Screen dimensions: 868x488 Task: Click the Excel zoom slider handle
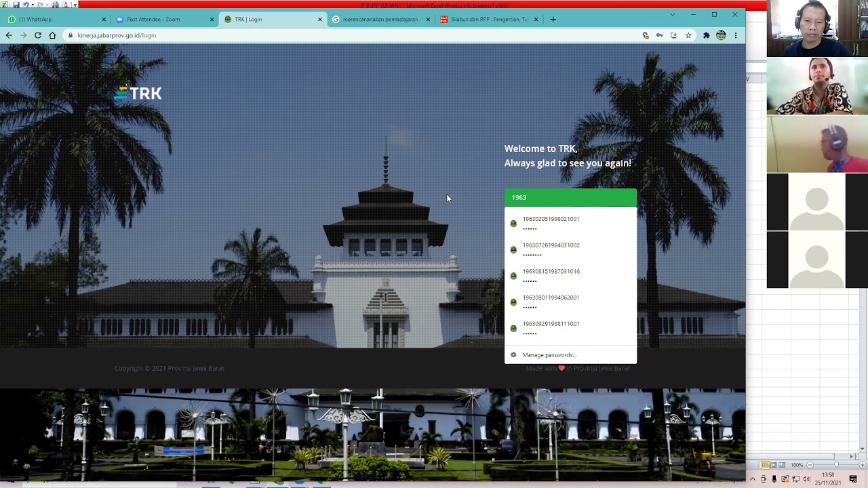835,465
